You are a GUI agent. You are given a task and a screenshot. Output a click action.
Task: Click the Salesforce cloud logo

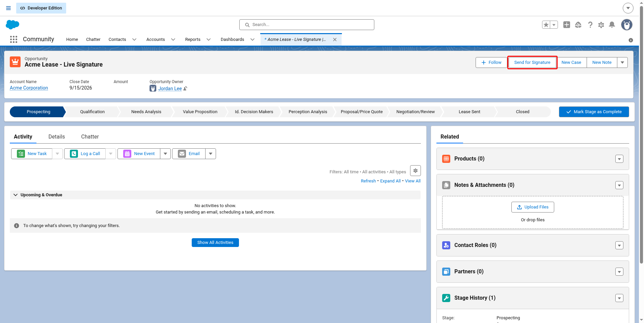[x=12, y=25]
